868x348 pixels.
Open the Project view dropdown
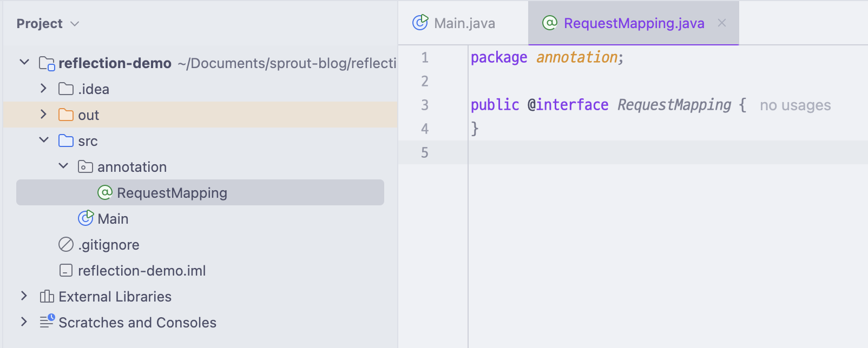tap(75, 24)
